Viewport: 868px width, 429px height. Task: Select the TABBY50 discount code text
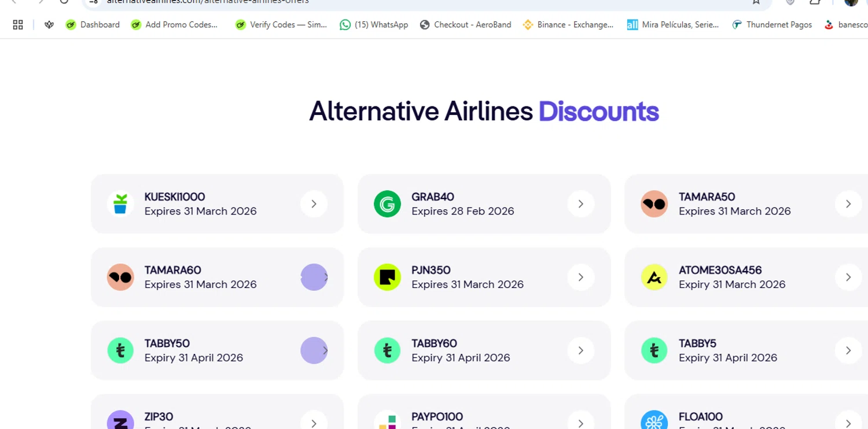point(167,343)
